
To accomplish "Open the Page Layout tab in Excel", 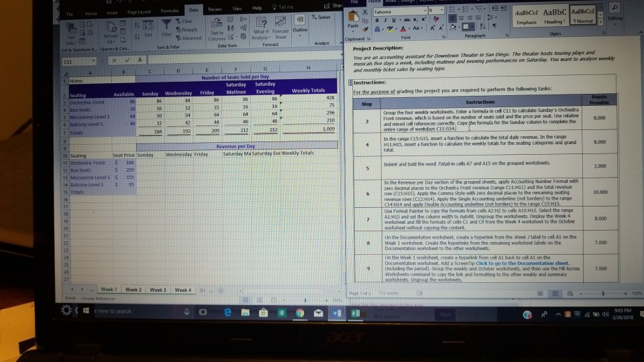I will [139, 12].
